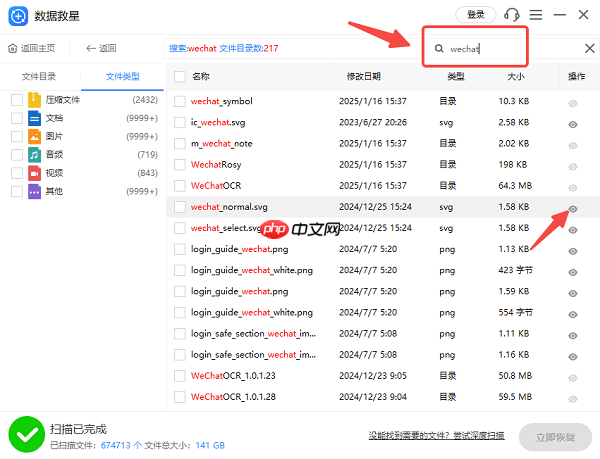Click the 音频 audio category icon
This screenshot has width=600, height=459.
pyautogui.click(x=34, y=155)
